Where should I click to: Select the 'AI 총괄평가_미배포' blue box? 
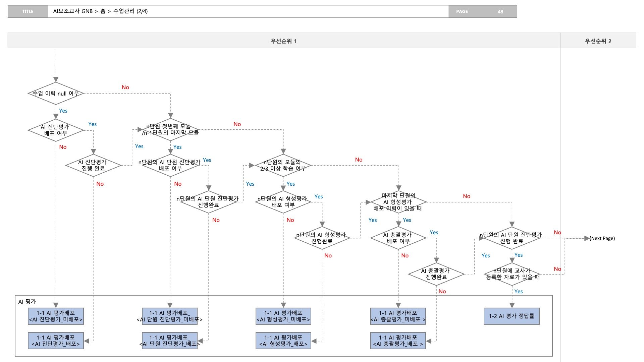398,316
